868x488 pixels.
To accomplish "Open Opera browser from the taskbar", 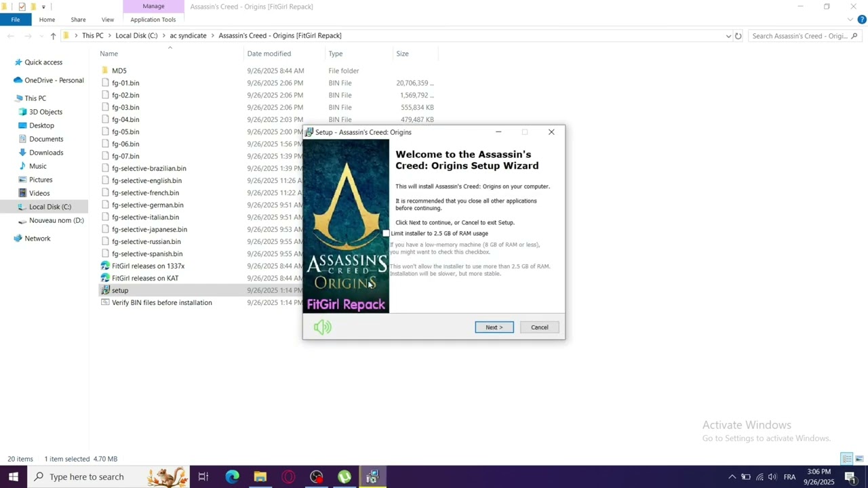I will pos(288,477).
